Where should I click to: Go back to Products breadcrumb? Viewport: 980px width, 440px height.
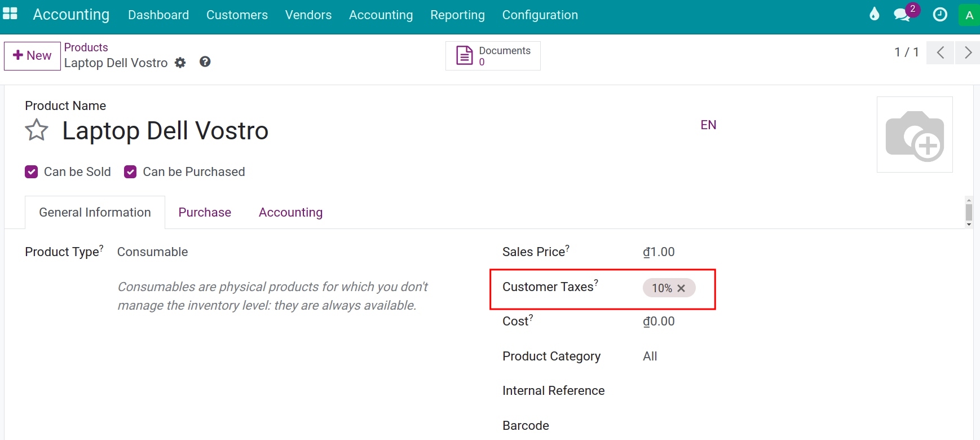[86, 47]
